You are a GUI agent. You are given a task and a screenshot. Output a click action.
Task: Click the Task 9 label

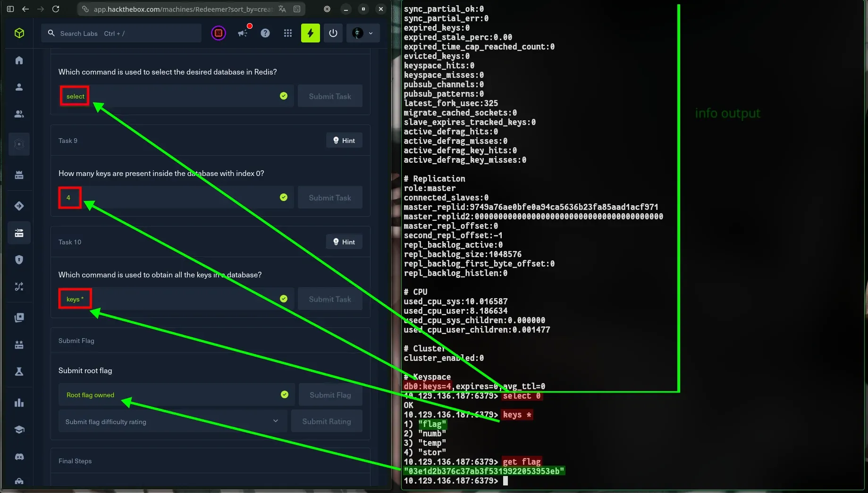(68, 141)
